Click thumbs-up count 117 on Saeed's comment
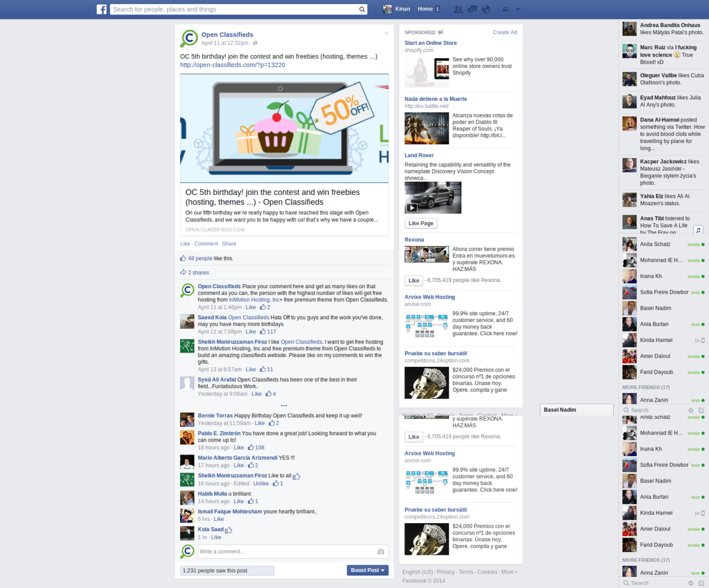 (268, 331)
